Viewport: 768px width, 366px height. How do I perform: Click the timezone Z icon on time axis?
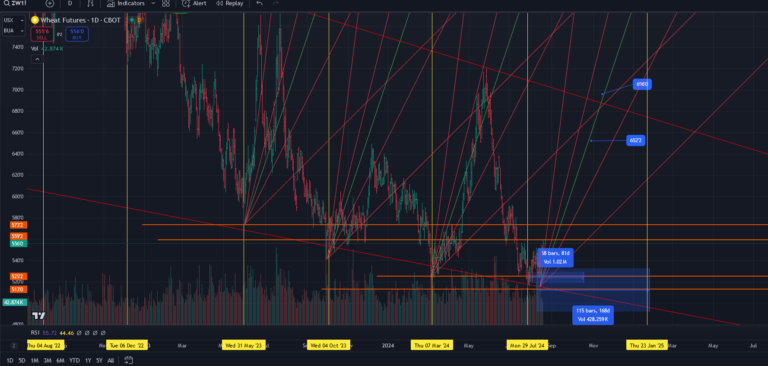pyautogui.click(x=13, y=346)
